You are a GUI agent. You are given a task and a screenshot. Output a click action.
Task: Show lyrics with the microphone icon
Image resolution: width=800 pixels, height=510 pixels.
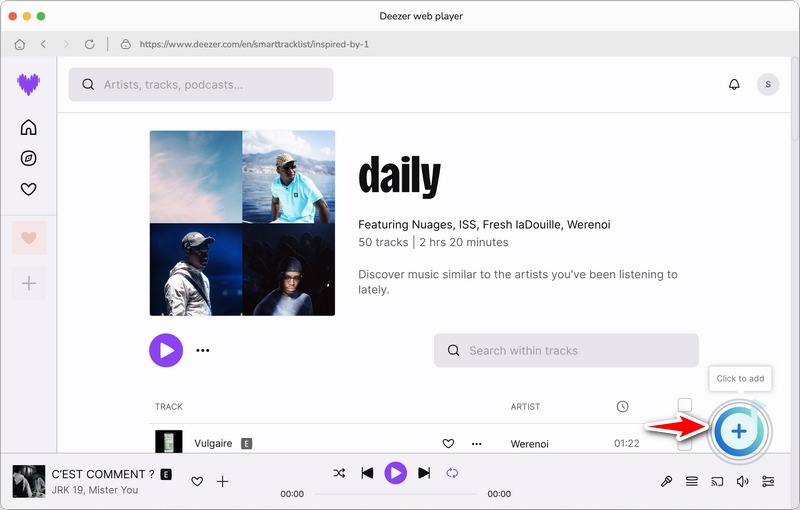click(666, 481)
